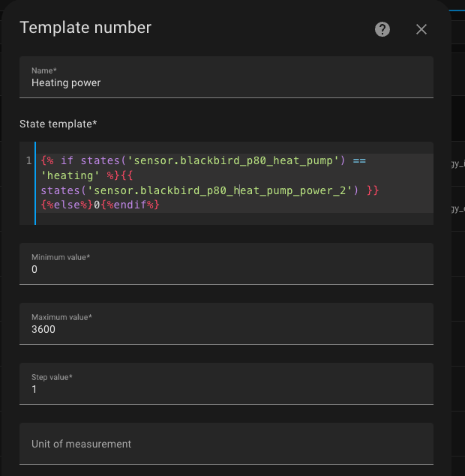Click line number 1 in editor gutter
The image size is (465, 476).
coord(28,161)
